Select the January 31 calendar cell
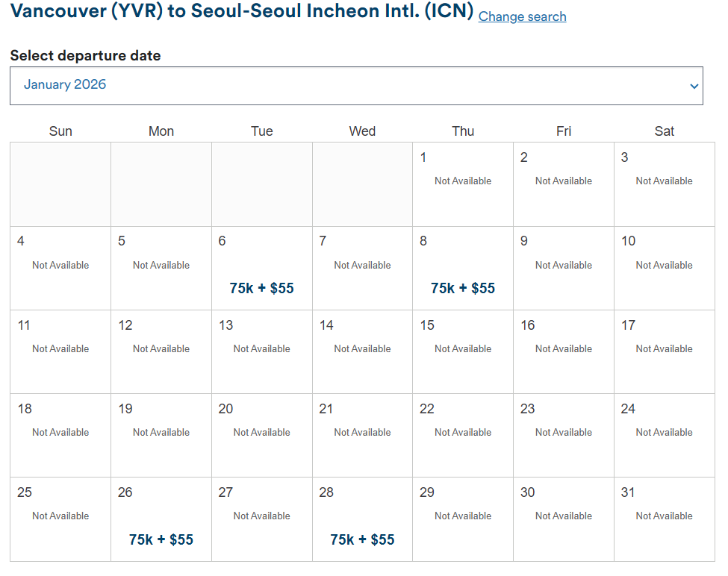Screen dimensions: 728x576 tap(665, 519)
